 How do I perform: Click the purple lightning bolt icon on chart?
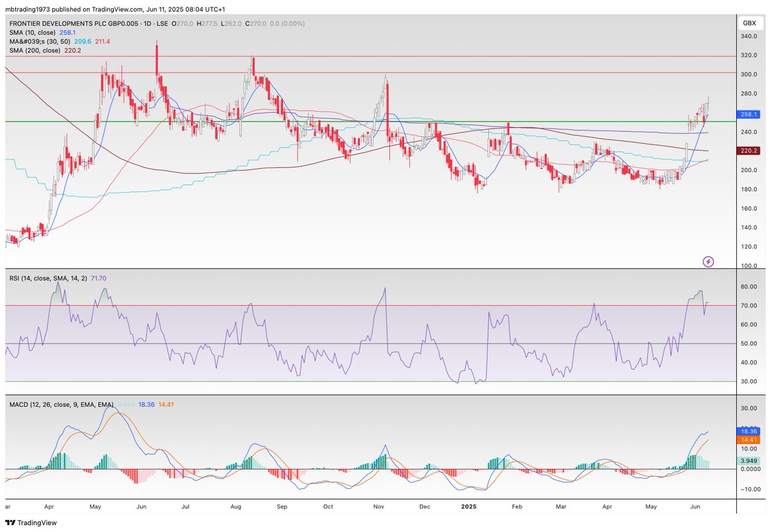click(x=707, y=260)
